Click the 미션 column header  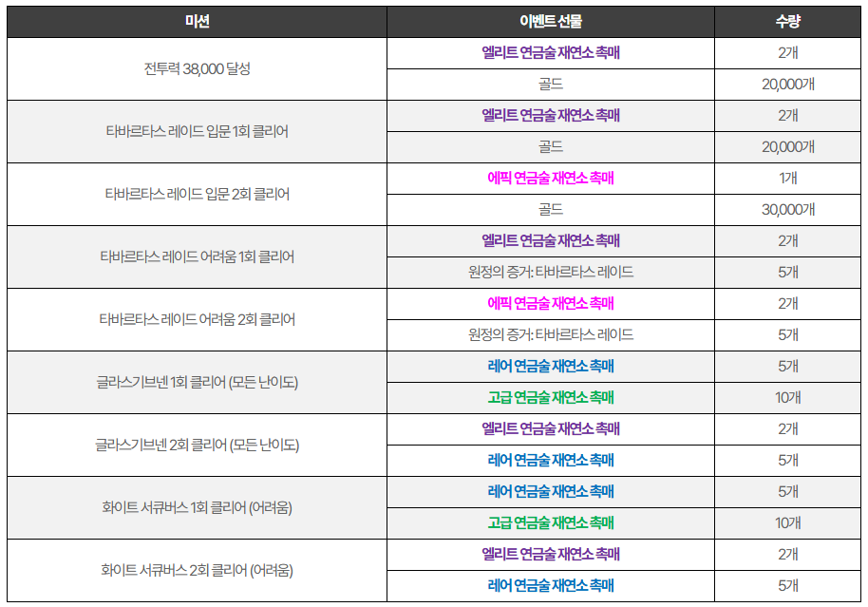coord(197,22)
